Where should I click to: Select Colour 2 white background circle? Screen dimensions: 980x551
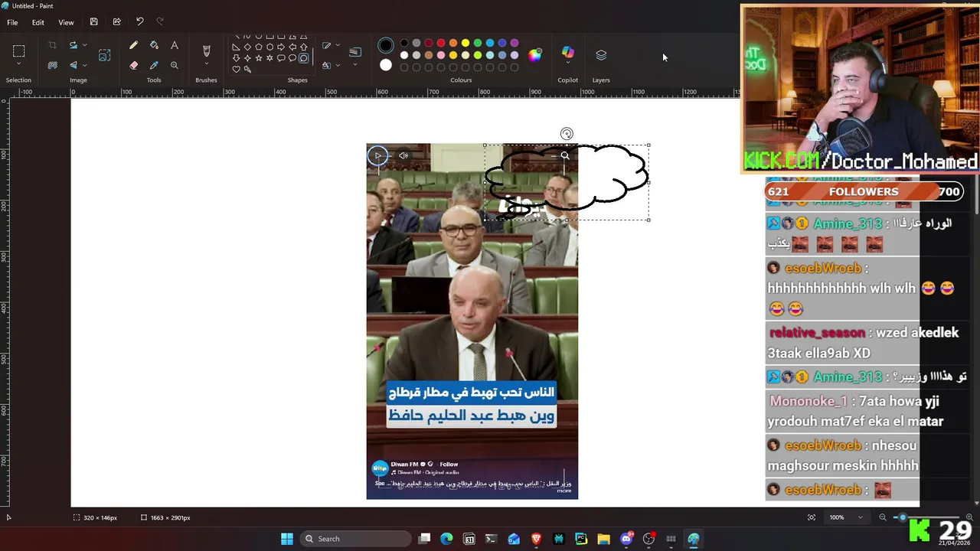(386, 65)
